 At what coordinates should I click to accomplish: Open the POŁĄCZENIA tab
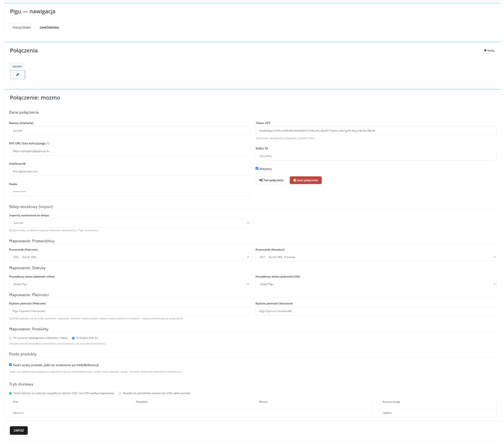coord(22,28)
